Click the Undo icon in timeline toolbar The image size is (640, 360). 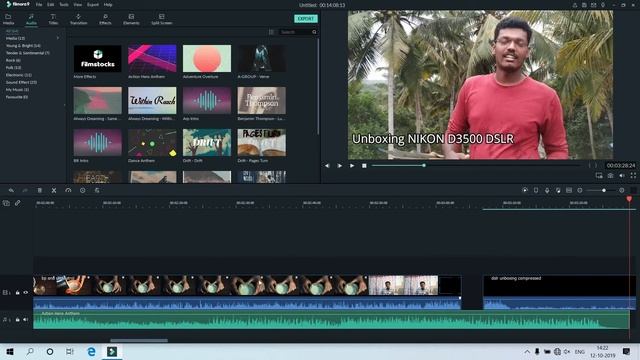coord(11,190)
